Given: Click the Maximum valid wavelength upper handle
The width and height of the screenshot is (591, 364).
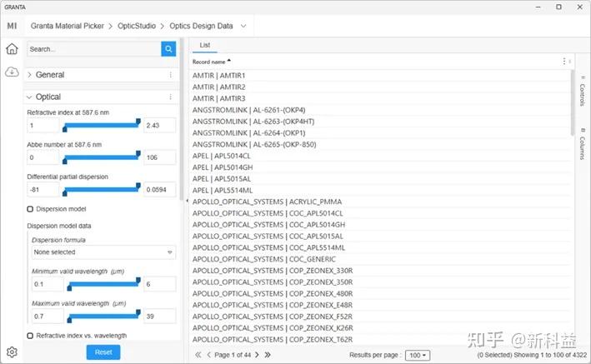Looking at the screenshot, I should pos(138,312).
